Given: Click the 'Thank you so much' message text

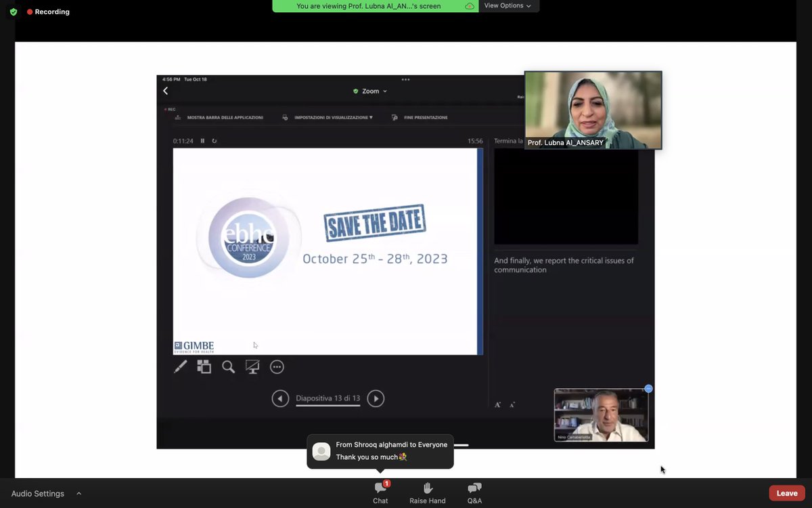Looking at the screenshot, I should 371,457.
